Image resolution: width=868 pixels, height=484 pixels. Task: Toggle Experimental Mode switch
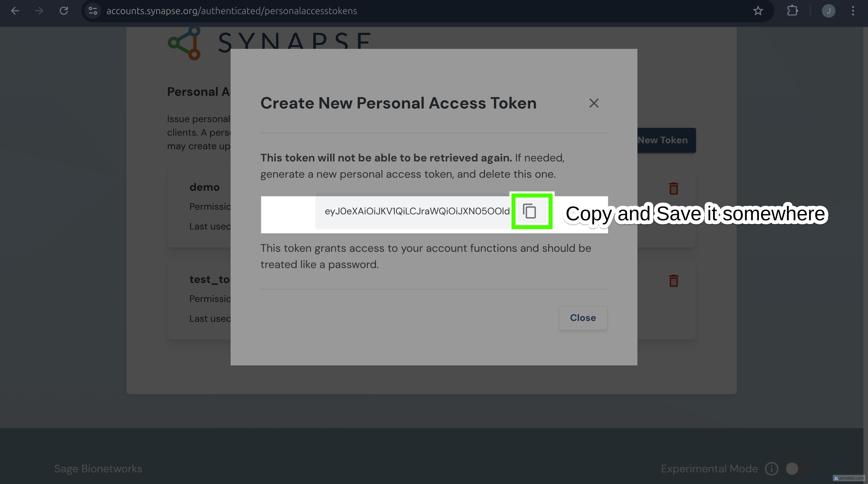797,469
